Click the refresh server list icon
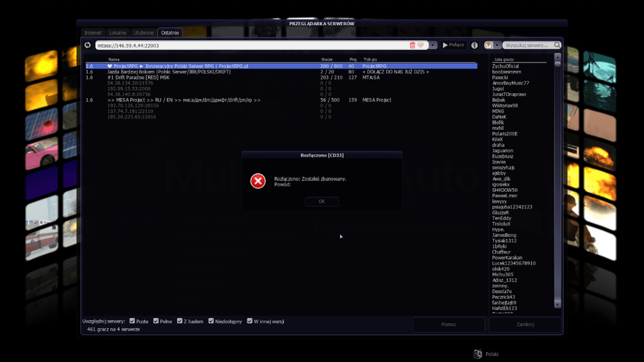 click(88, 45)
